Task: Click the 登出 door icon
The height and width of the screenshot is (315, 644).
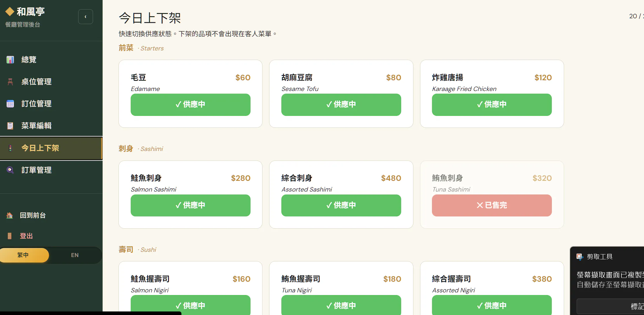Action: point(10,236)
